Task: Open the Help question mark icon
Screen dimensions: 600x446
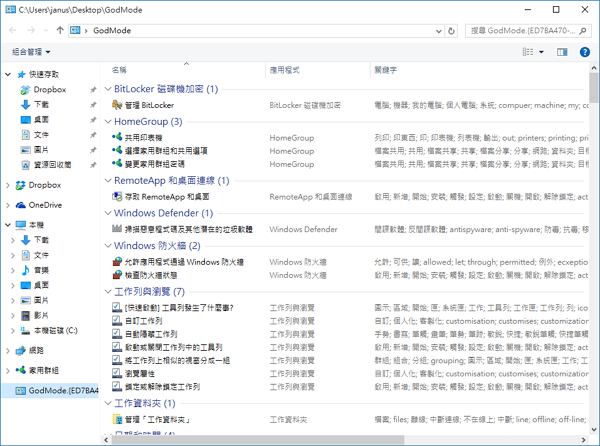Action: click(584, 52)
